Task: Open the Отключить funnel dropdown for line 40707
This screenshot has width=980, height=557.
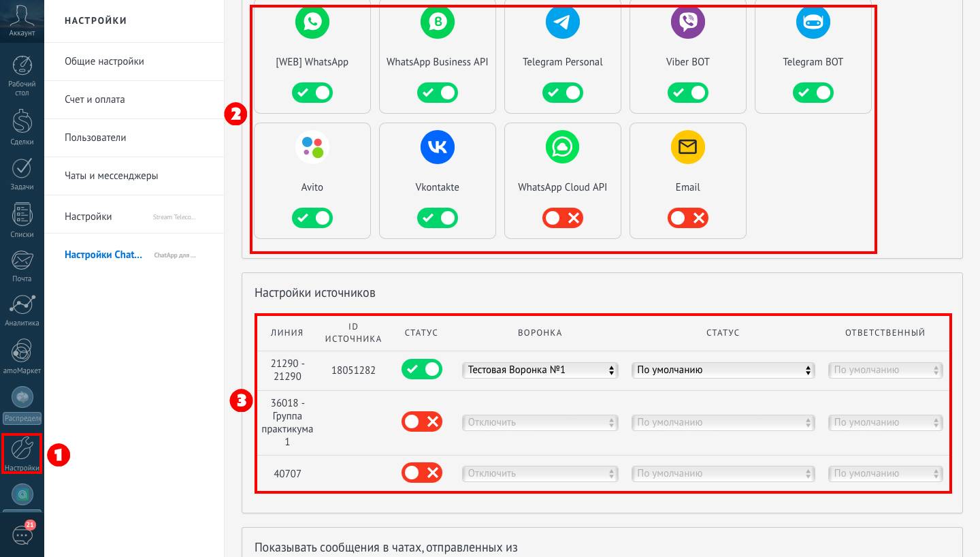Action: tap(540, 473)
